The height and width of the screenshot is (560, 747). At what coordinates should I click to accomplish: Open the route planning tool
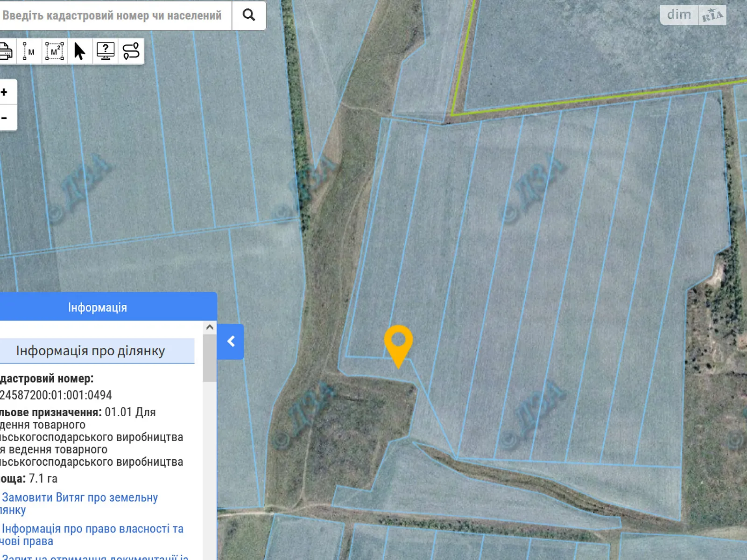coord(131,51)
